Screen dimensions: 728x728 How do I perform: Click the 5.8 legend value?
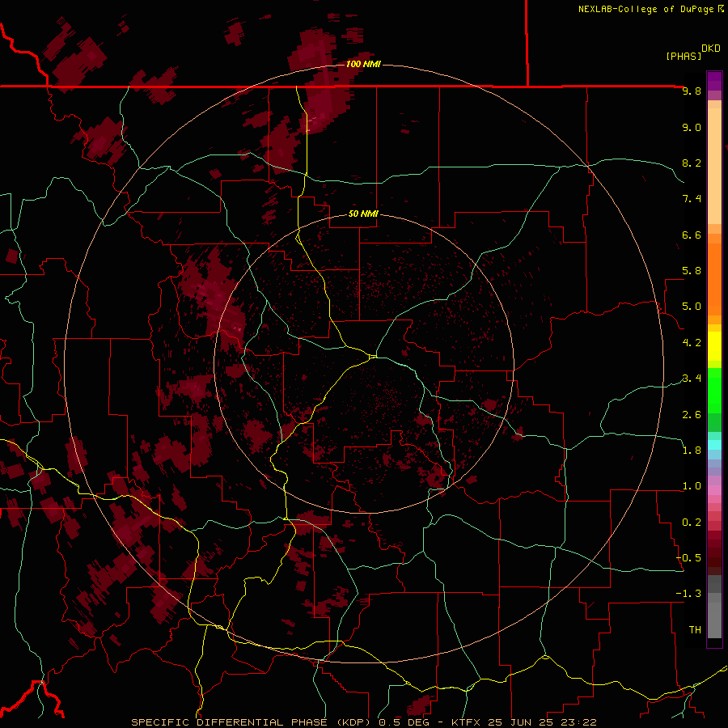click(x=692, y=271)
